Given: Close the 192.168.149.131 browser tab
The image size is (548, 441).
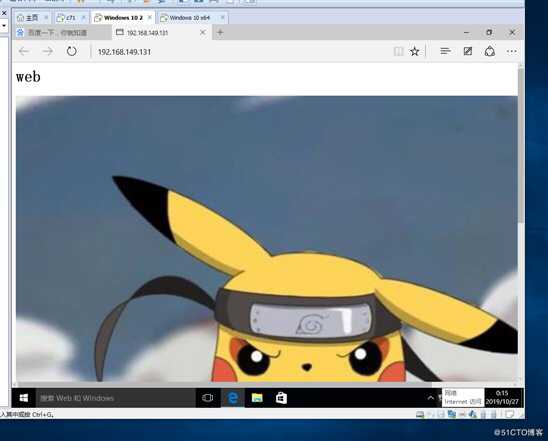Looking at the screenshot, I should [203, 32].
